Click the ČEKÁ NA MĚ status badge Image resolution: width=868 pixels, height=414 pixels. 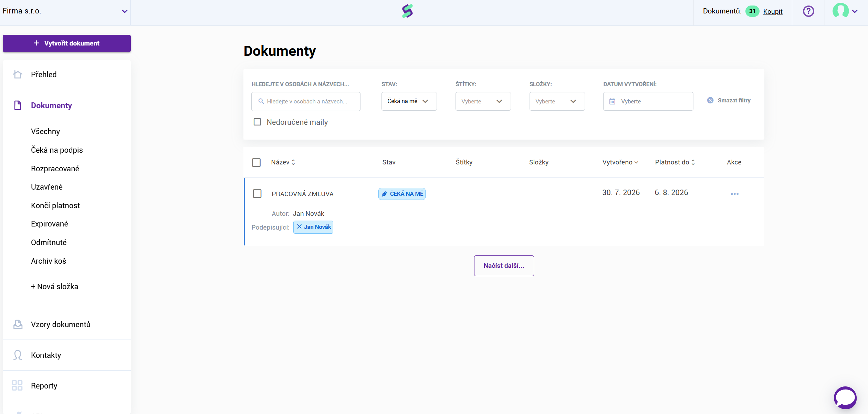click(x=402, y=194)
